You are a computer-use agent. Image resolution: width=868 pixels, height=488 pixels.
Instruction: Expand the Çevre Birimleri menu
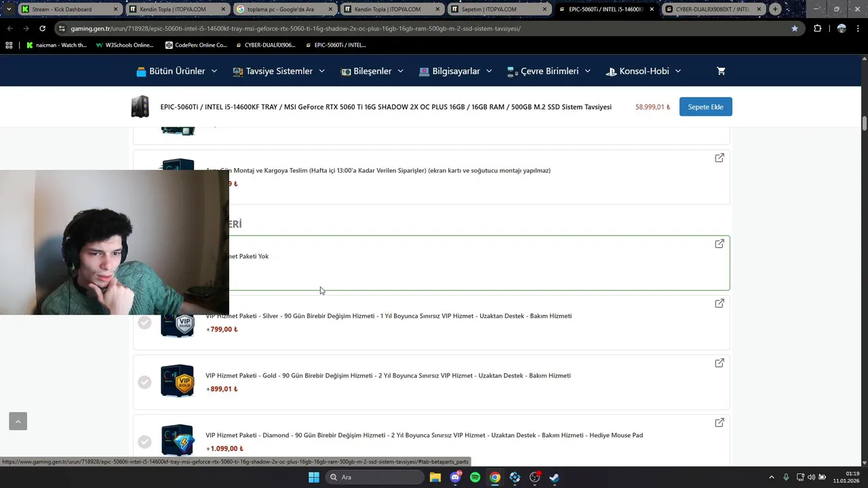point(549,71)
